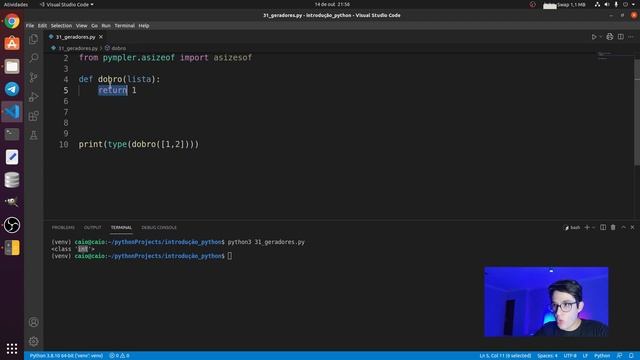Launch Google Chrome from the dock
The height and width of the screenshot is (360, 640).
(12, 21)
